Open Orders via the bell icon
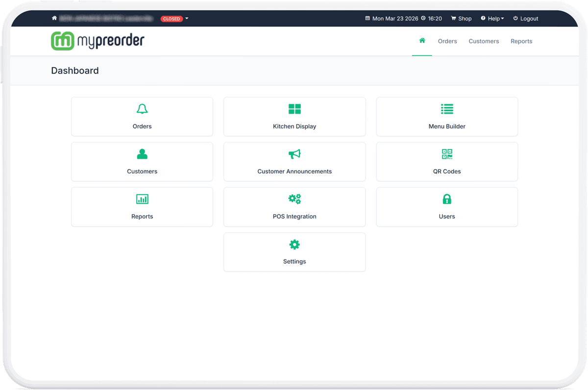588x390 pixels. pyautogui.click(x=142, y=109)
